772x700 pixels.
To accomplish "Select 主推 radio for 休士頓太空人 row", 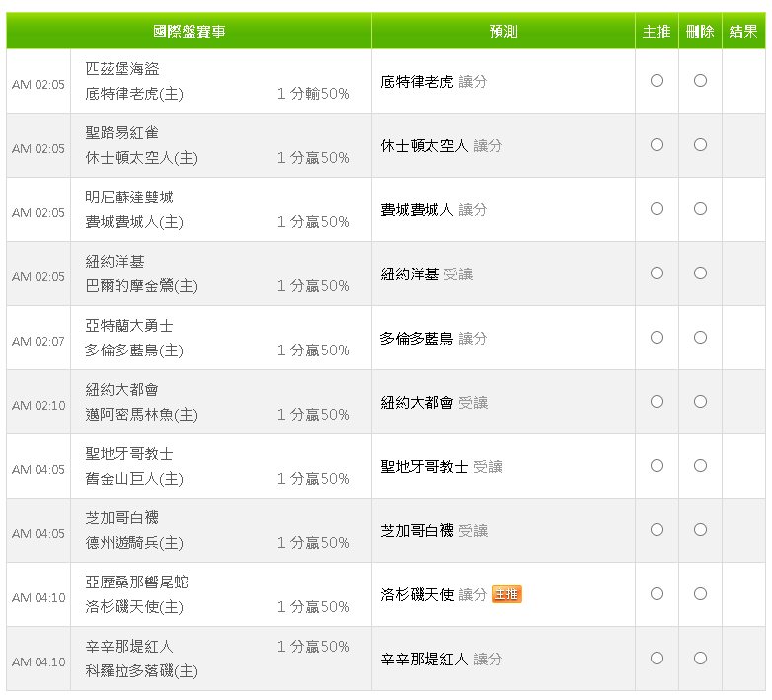I will pos(656,145).
